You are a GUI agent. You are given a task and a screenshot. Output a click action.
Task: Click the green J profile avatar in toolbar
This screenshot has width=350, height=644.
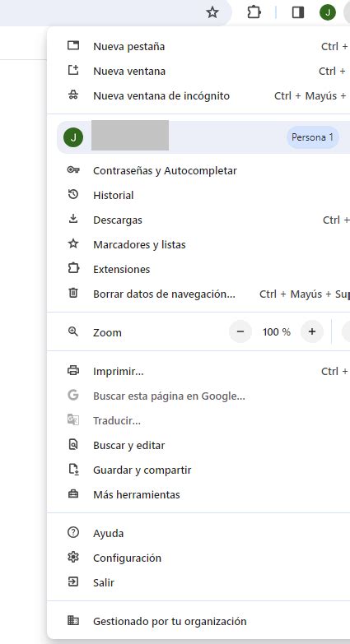click(328, 12)
